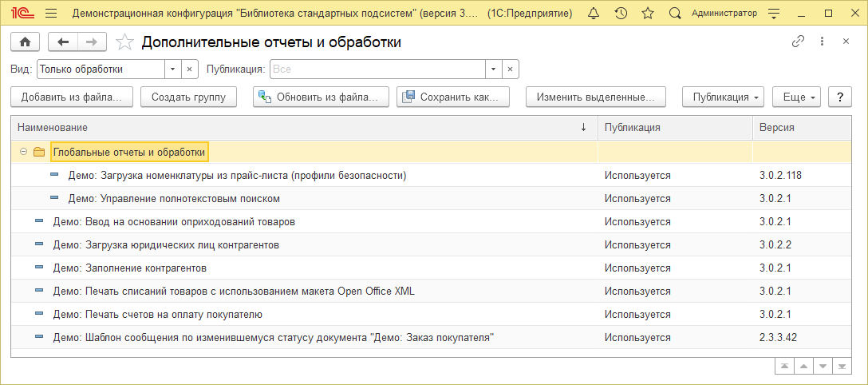Screen dimensions: 868x385
Task: Open the hamburger main menu
Action: click(51, 14)
